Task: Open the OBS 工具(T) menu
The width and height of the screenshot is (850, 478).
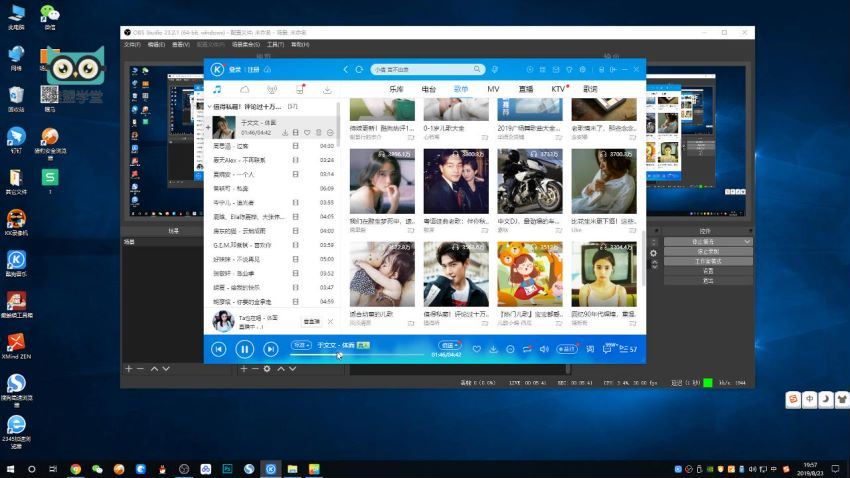Action: [x=275, y=44]
